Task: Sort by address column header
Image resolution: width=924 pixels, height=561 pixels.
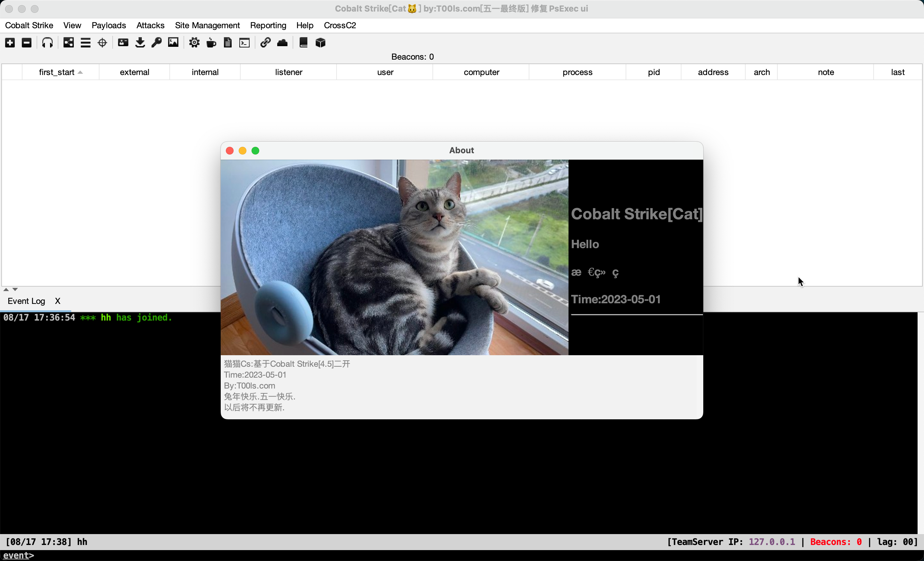Action: click(713, 72)
